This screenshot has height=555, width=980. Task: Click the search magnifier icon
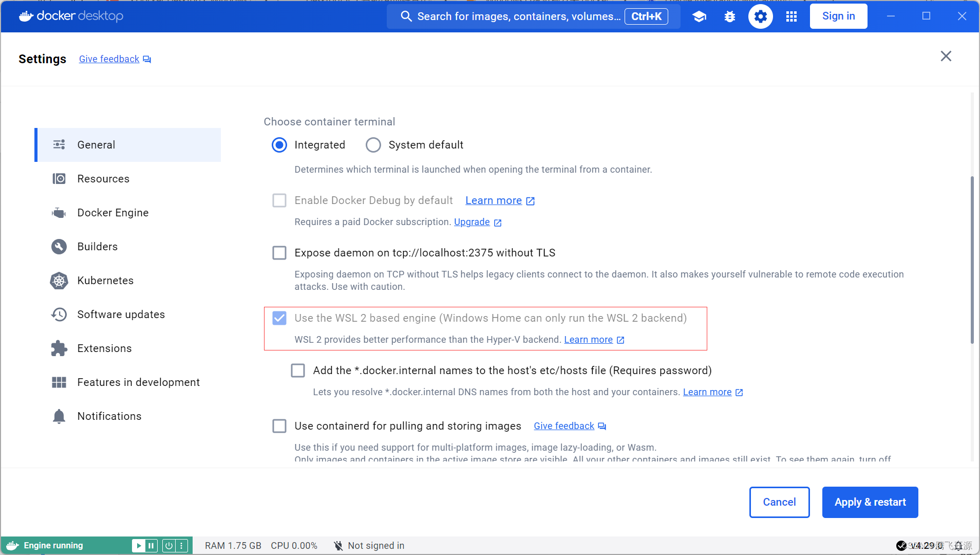(x=406, y=16)
